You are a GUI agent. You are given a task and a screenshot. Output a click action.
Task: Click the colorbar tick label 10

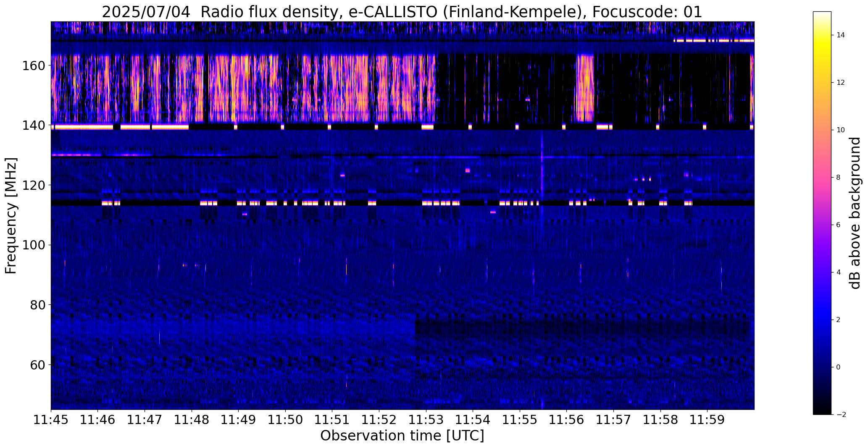pyautogui.click(x=840, y=130)
